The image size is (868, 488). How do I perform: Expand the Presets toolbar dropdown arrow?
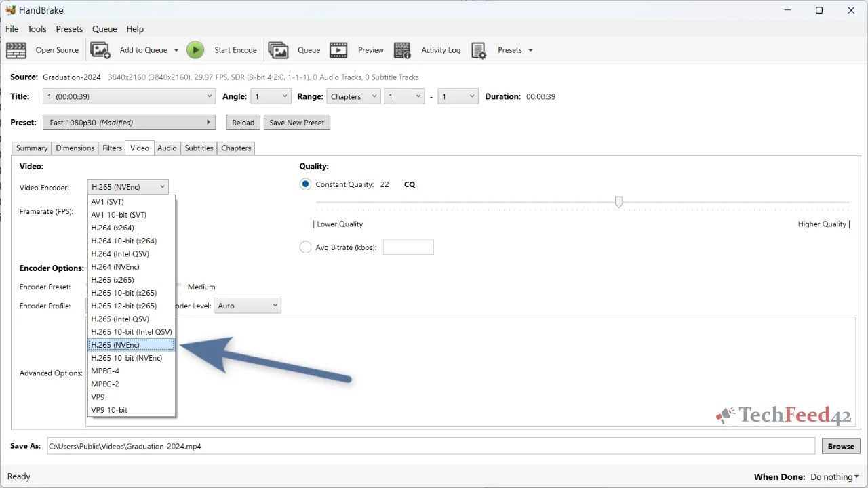(x=530, y=50)
